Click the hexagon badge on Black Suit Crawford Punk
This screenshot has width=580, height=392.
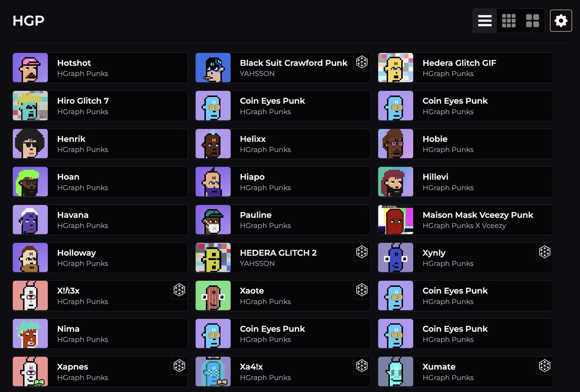tap(362, 62)
